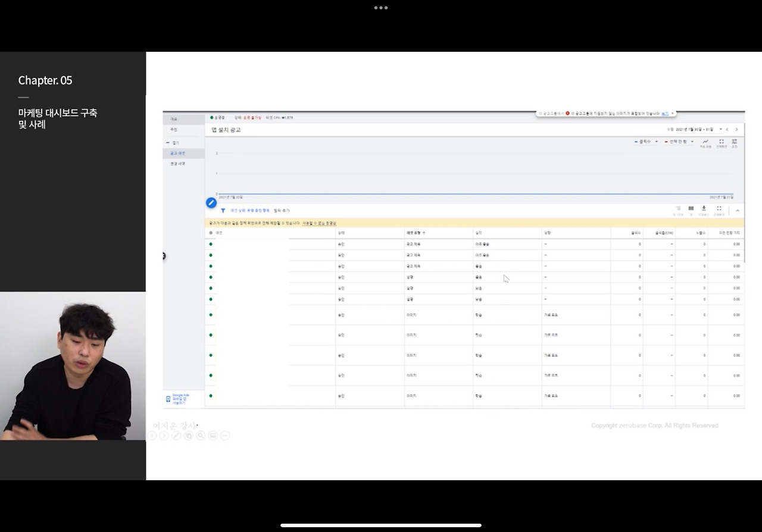Viewport: 762px width, 532px height.
Task: Collapse the chart with the up chevron
Action: pyautogui.click(x=737, y=211)
